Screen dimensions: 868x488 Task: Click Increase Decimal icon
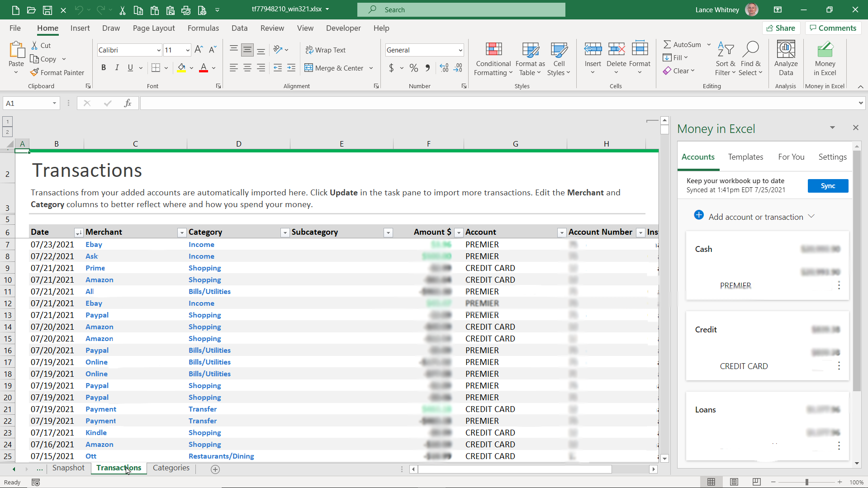444,68
